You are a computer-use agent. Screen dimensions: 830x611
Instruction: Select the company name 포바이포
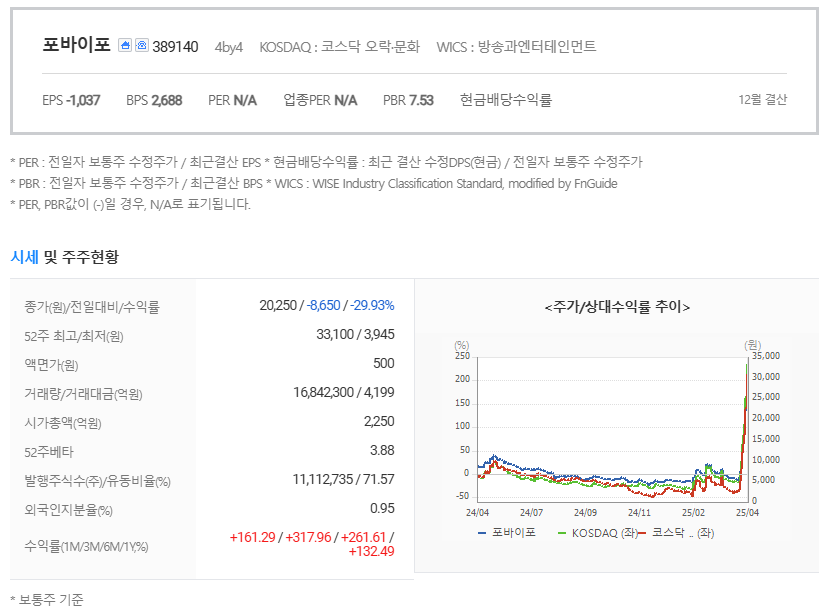(76, 45)
